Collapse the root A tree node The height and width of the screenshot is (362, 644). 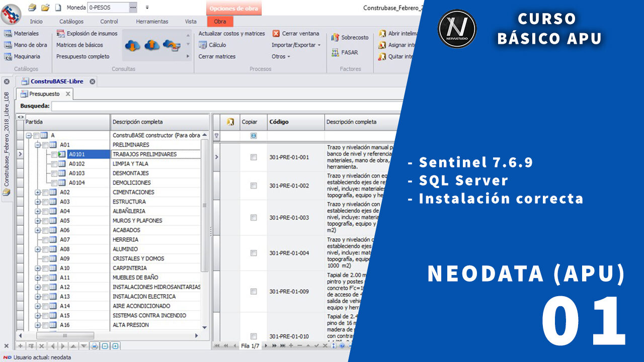click(x=29, y=135)
